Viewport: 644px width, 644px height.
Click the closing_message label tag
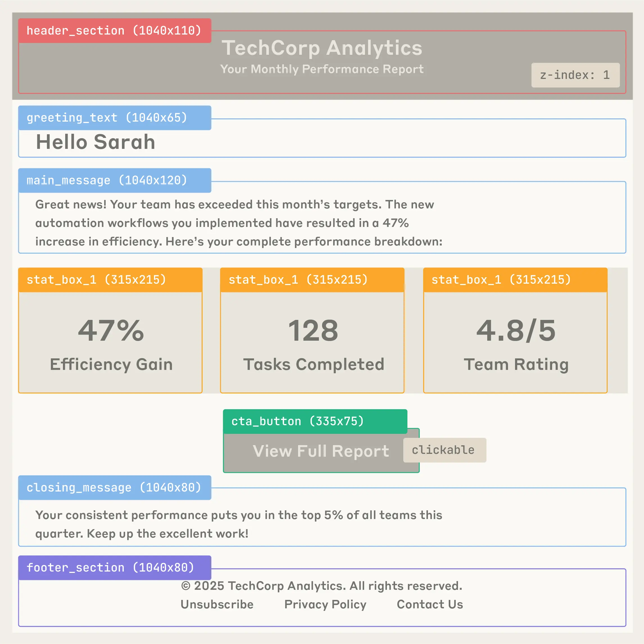[114, 487]
